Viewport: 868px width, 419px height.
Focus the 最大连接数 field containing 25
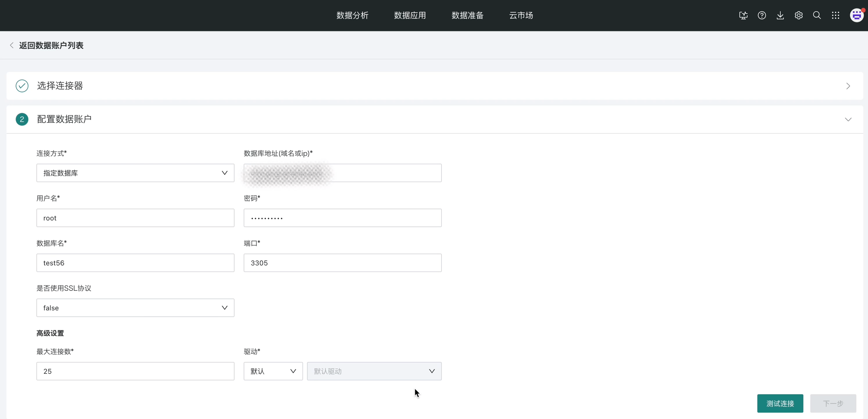point(135,371)
